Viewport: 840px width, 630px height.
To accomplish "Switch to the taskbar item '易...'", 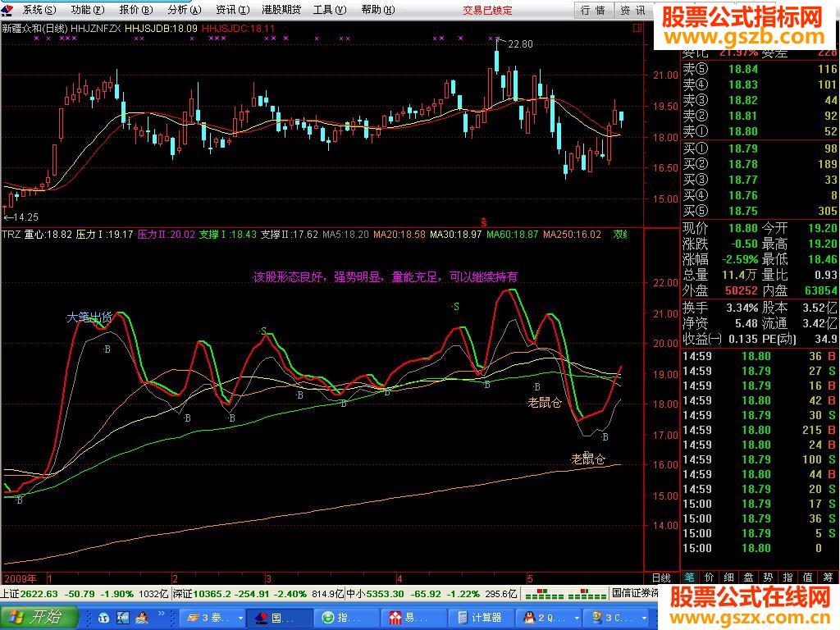I will click(413, 618).
